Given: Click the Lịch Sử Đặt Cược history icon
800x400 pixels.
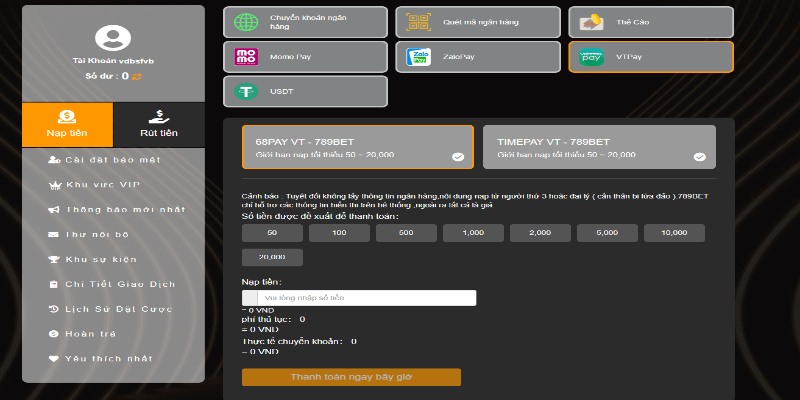Looking at the screenshot, I should (54, 309).
